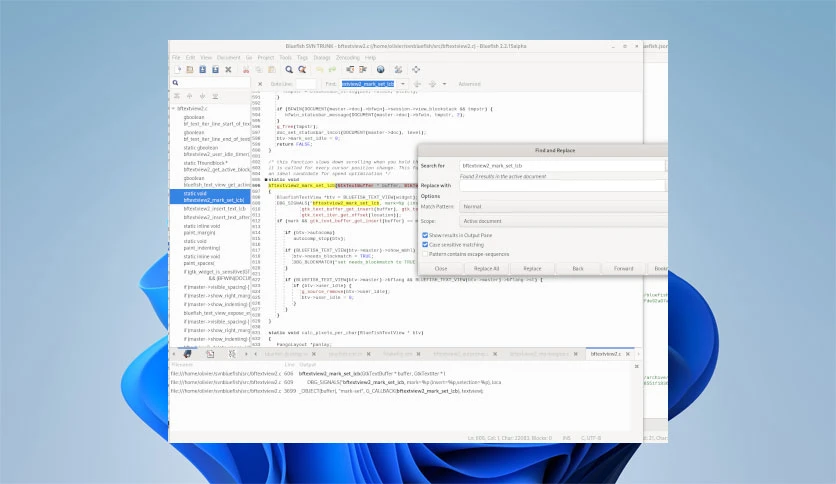This screenshot has width=836, height=484.
Task: Click the New file toolbar icon
Action: 177,70
